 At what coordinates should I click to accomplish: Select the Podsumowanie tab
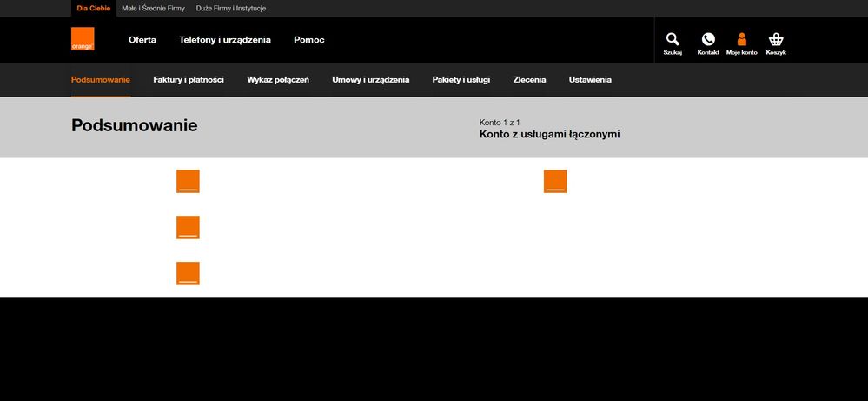101,80
